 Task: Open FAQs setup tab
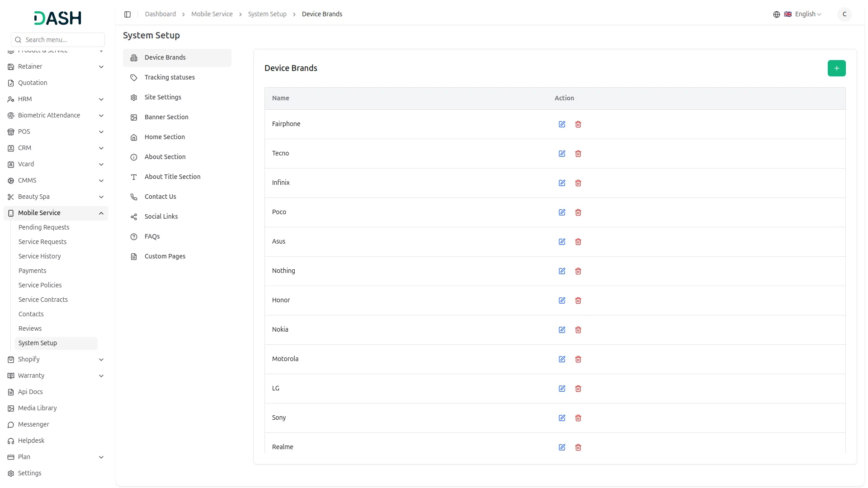click(x=177, y=236)
